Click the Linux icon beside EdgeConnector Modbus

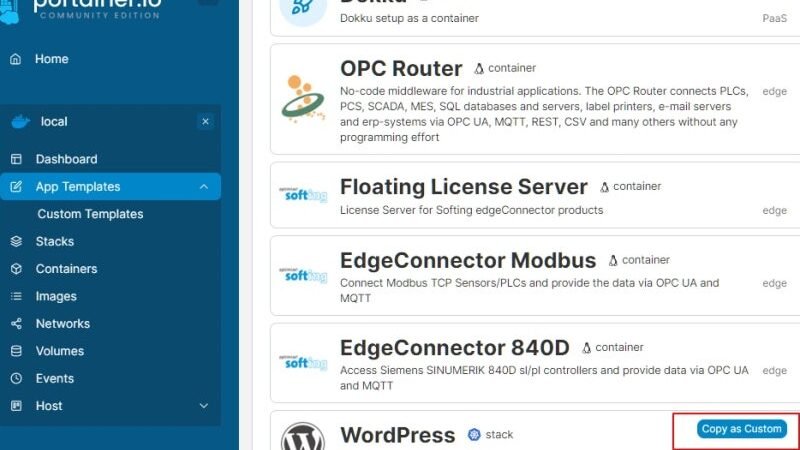click(x=613, y=260)
